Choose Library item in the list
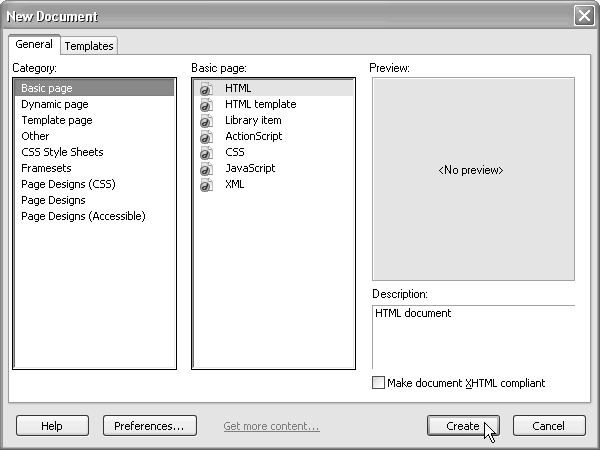This screenshot has width=600, height=450. pyautogui.click(x=273, y=120)
